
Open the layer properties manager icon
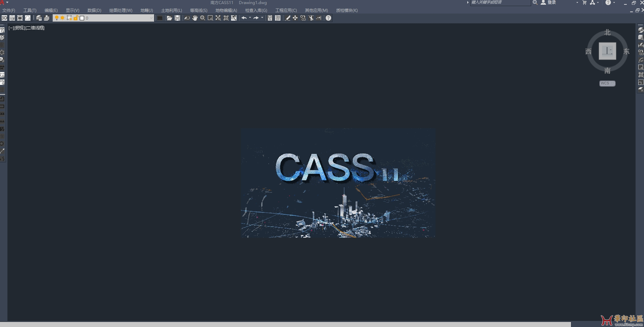coord(39,18)
